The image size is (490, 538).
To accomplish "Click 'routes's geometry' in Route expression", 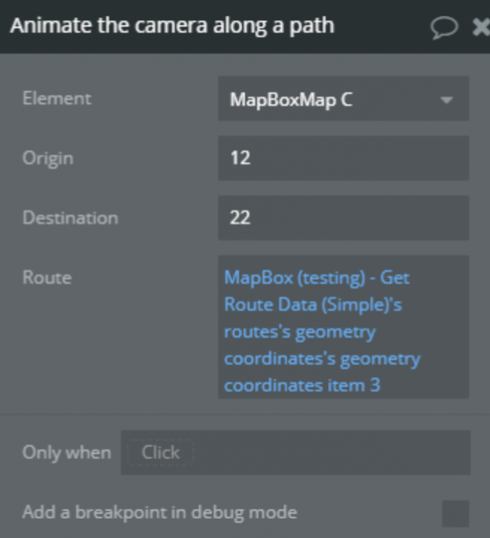I will point(300,332).
